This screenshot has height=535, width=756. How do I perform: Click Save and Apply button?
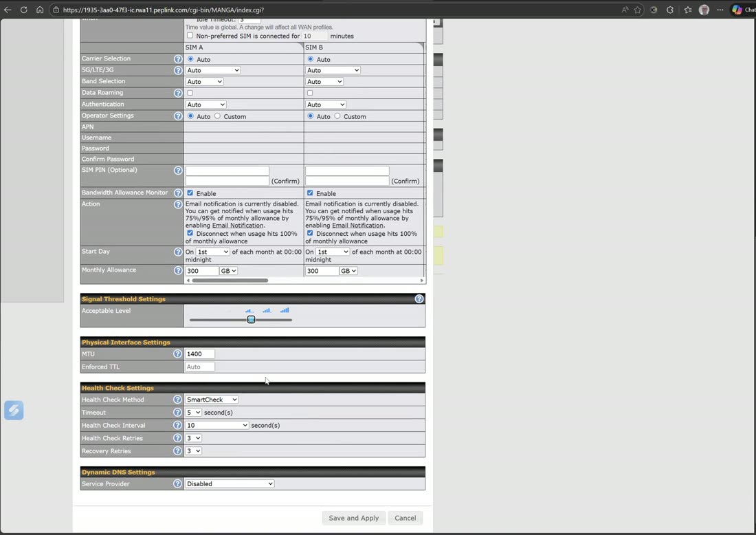(x=353, y=518)
